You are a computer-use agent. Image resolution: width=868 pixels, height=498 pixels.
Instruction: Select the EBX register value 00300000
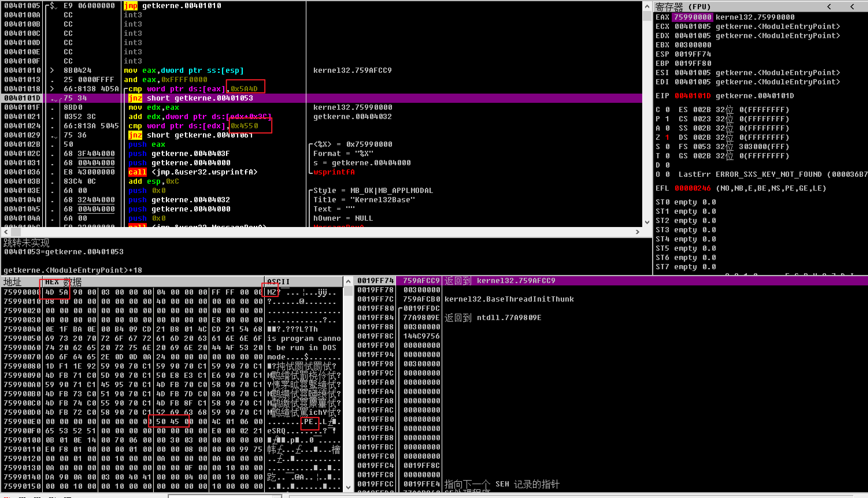693,44
